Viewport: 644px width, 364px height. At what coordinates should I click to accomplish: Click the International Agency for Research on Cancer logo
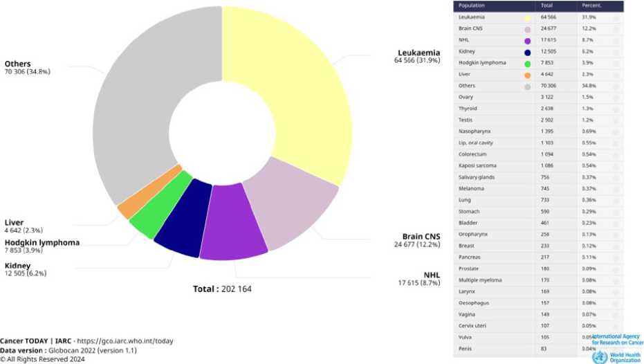(x=617, y=339)
